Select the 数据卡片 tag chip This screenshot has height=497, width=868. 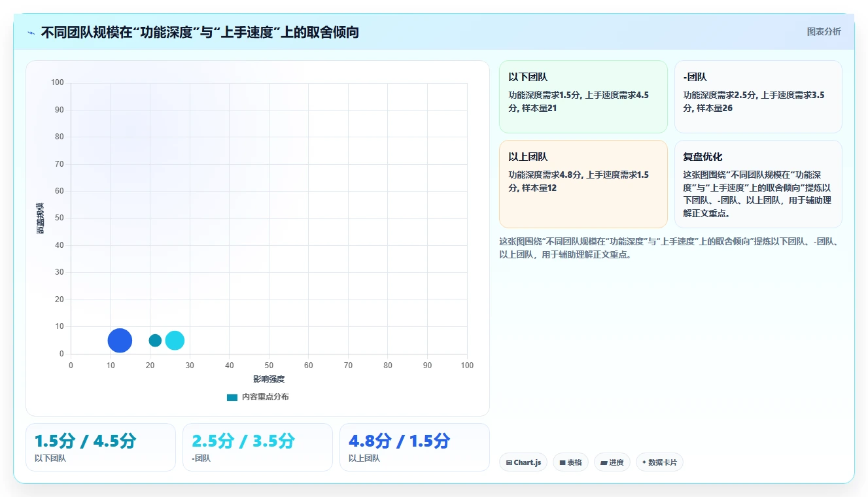pyautogui.click(x=659, y=462)
